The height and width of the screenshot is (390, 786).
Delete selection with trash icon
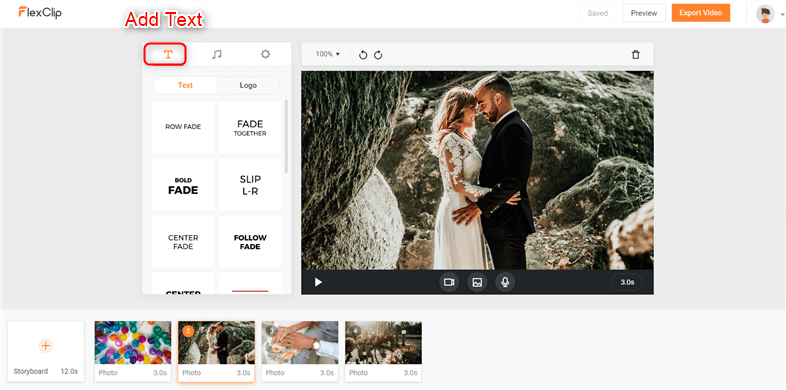(636, 55)
